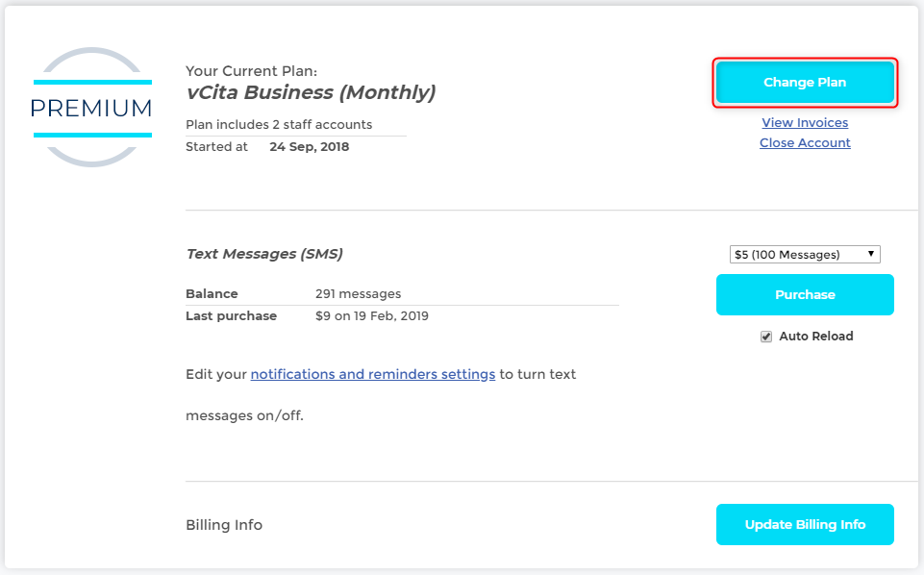Click the 291 messages balance value

click(359, 293)
